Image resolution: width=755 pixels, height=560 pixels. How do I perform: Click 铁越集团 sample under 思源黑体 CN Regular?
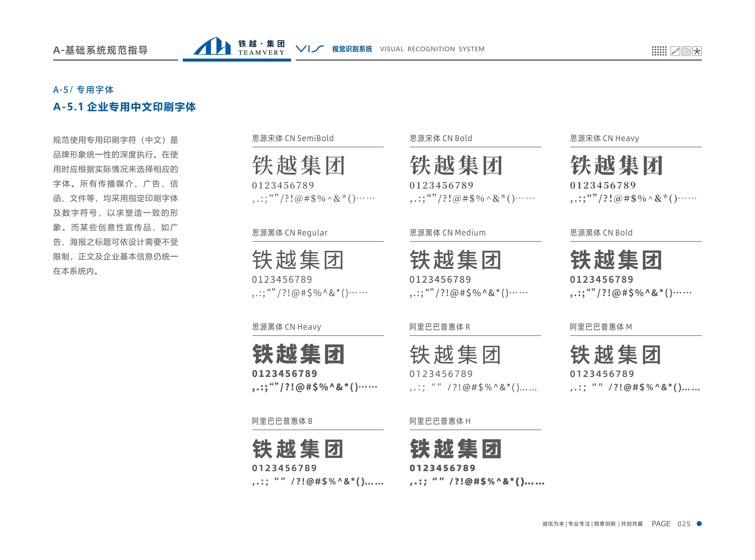pyautogui.click(x=298, y=260)
